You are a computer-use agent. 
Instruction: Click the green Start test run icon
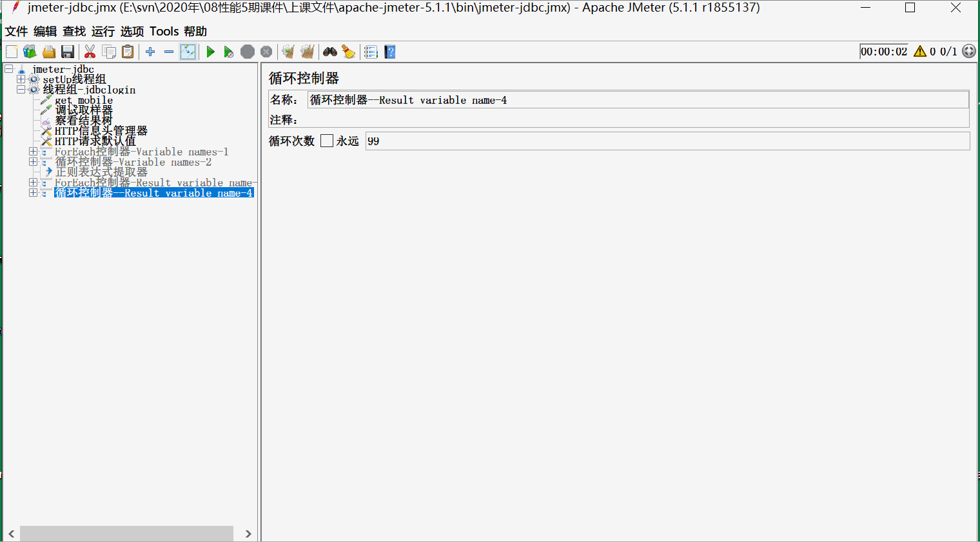[x=210, y=52]
